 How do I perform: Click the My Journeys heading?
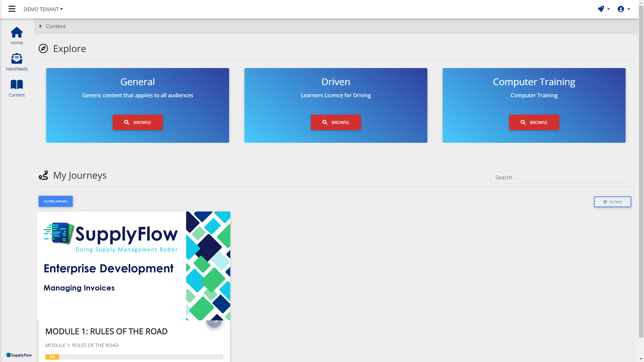coord(80,175)
